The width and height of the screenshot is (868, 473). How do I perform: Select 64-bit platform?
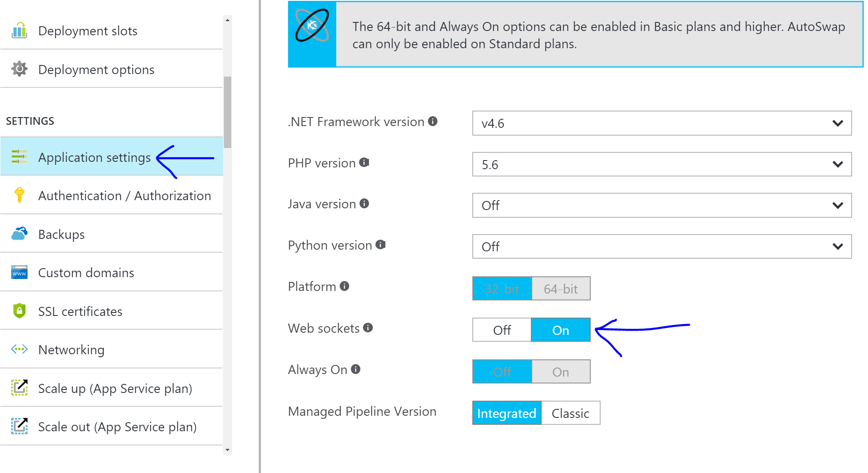[x=561, y=288]
